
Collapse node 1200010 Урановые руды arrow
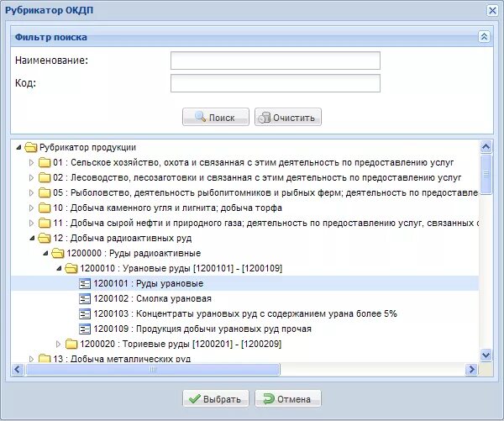click(59, 269)
